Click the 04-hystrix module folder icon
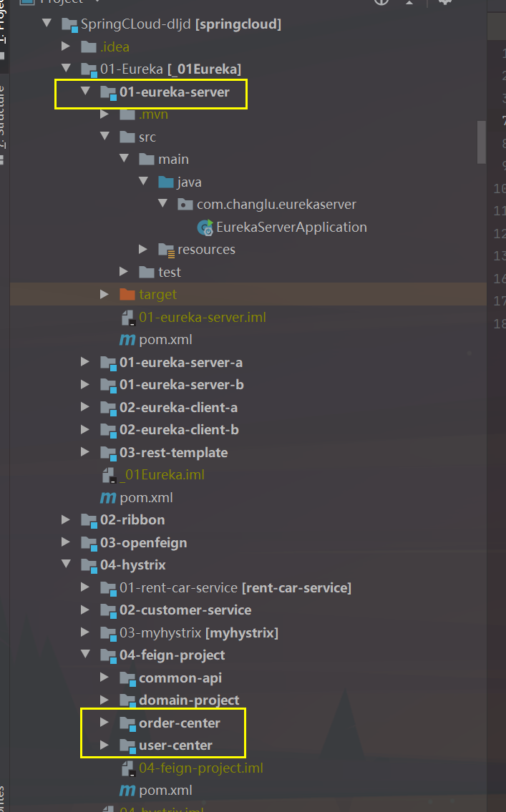This screenshot has height=812, width=506. [89, 566]
